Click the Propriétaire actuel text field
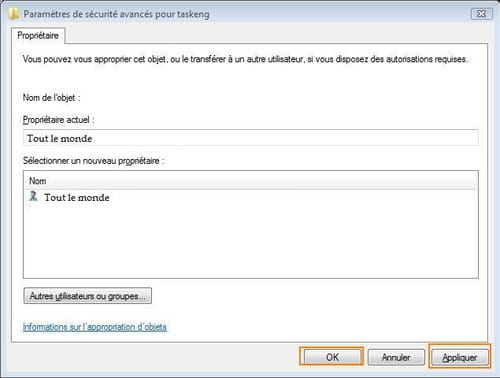 pyautogui.click(x=251, y=138)
